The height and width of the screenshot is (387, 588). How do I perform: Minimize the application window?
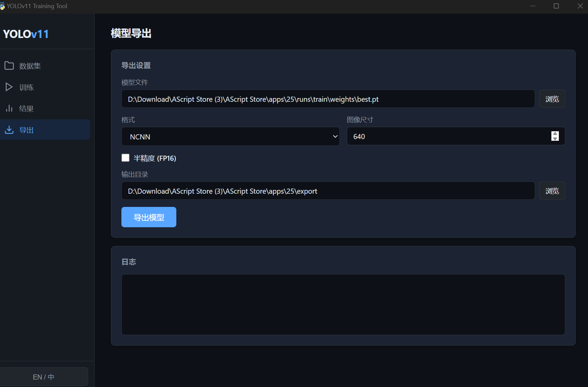(533, 6)
